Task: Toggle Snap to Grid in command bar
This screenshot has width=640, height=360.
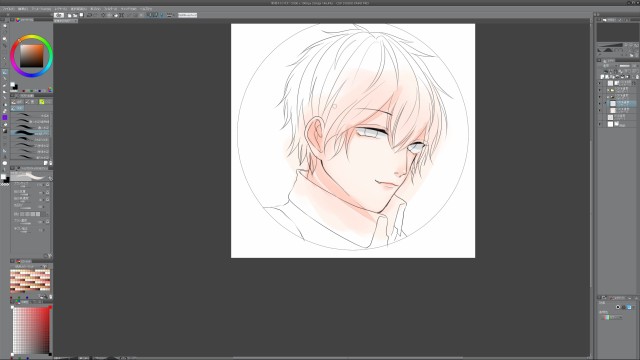Action: (x=162, y=15)
